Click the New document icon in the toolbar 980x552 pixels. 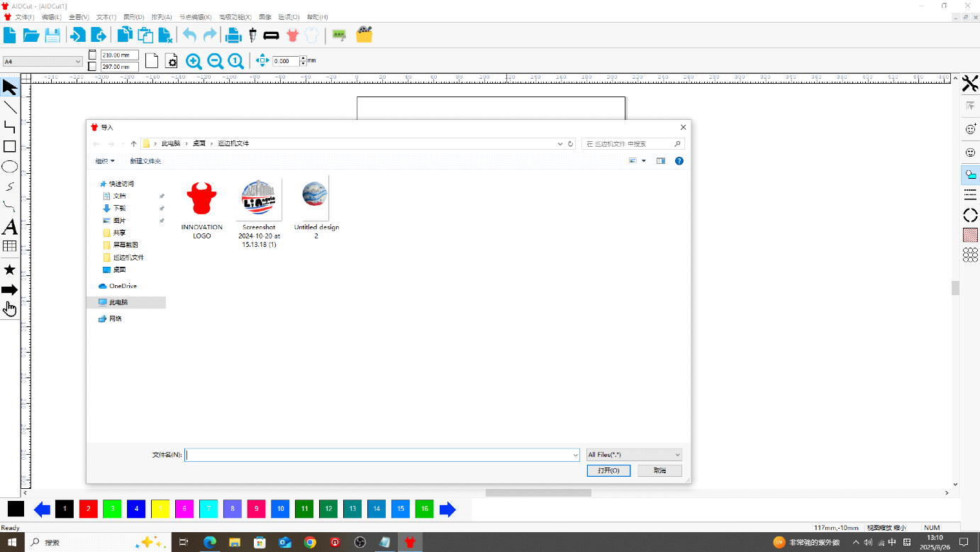(x=10, y=35)
